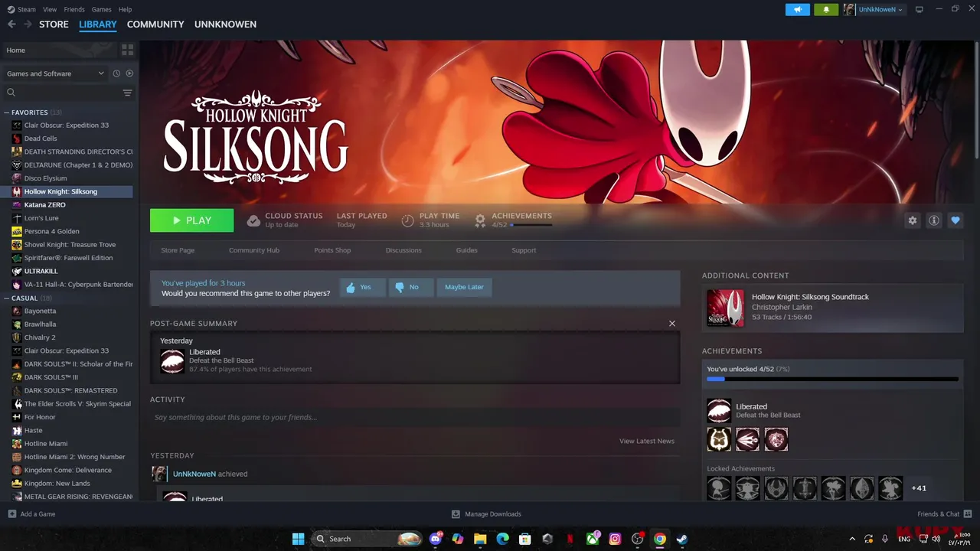Open the Games menu

point(101,9)
